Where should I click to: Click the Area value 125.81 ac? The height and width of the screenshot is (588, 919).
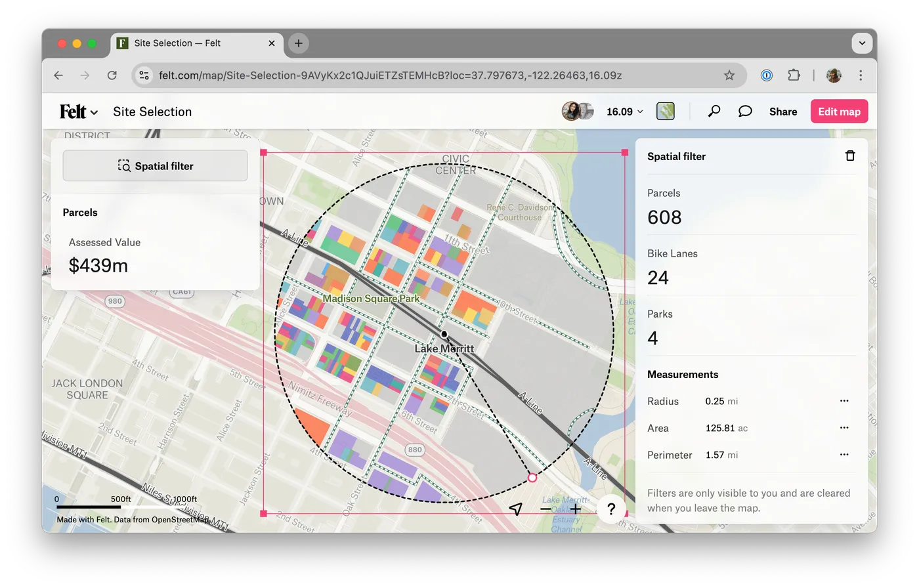(x=727, y=428)
